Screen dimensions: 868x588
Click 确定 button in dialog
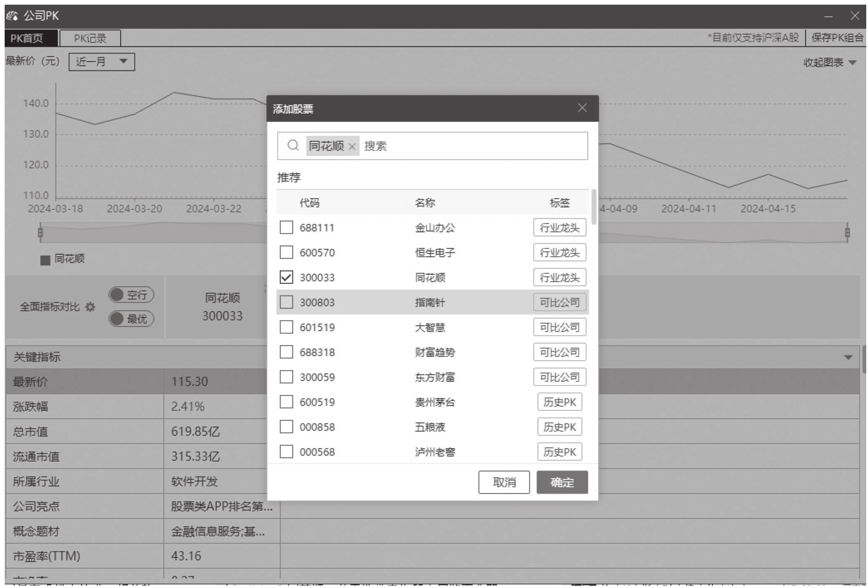click(562, 482)
